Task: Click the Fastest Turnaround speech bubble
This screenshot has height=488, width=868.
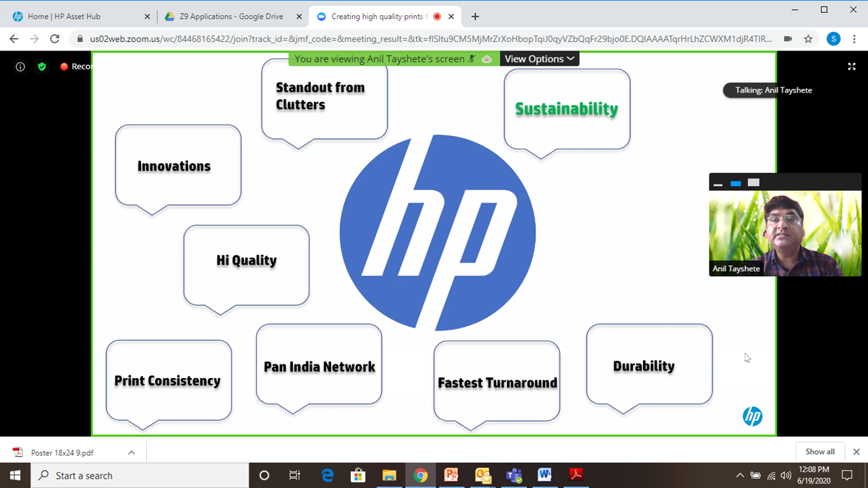Action: [497, 385]
